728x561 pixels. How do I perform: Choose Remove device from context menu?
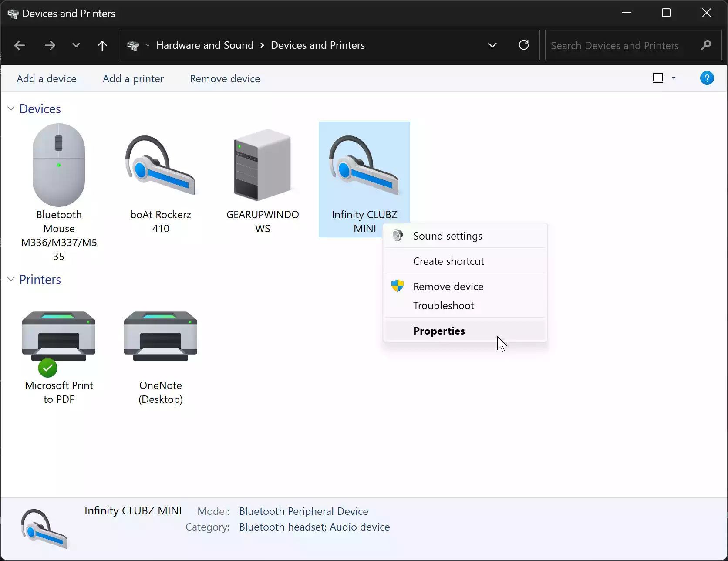point(465,286)
